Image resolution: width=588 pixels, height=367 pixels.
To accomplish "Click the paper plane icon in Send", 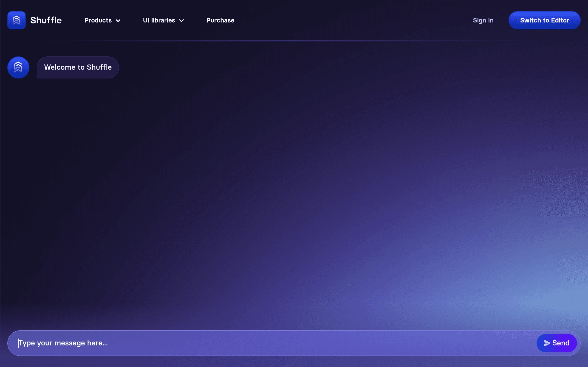I will coord(547,343).
